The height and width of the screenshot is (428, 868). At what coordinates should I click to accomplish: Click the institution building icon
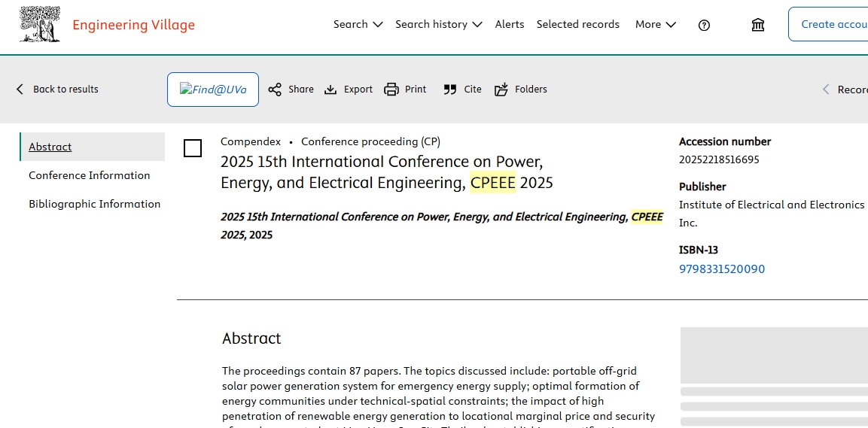pyautogui.click(x=758, y=24)
